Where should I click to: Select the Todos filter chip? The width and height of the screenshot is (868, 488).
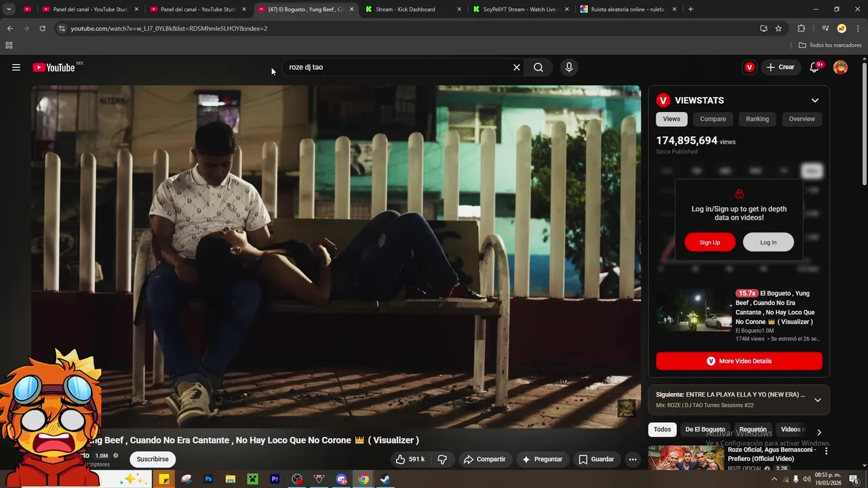pos(663,429)
